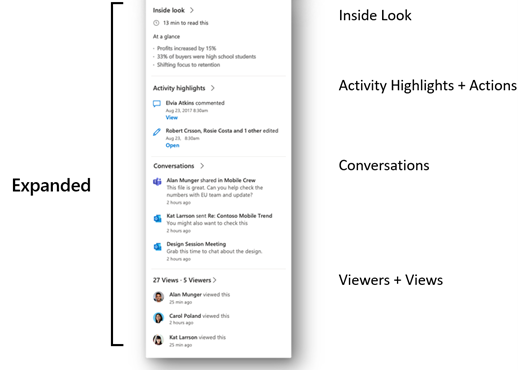Open 'Kat Larrson sent Re: Contoso Mobile Trend'
Screen dimensions: 520x370
click(x=219, y=216)
